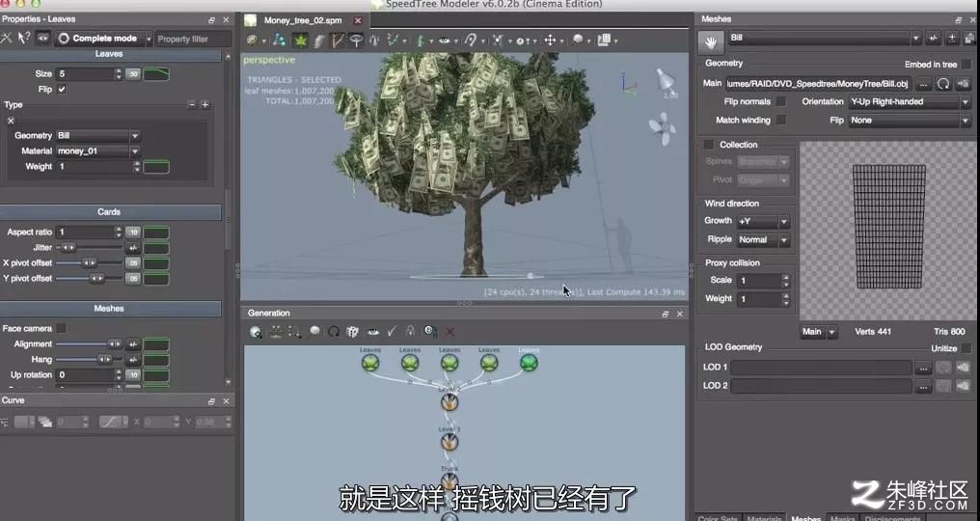The width and height of the screenshot is (980, 521).
Task: Switch to the Meshes bottom tab
Action: click(805, 517)
